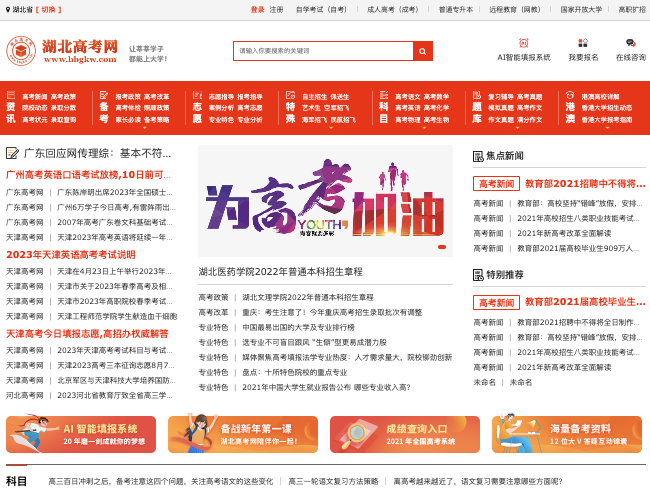Open 中国最易出国的大学及专业排行榜
Image resolution: width=650 pixels, height=500 pixels.
click(298, 327)
